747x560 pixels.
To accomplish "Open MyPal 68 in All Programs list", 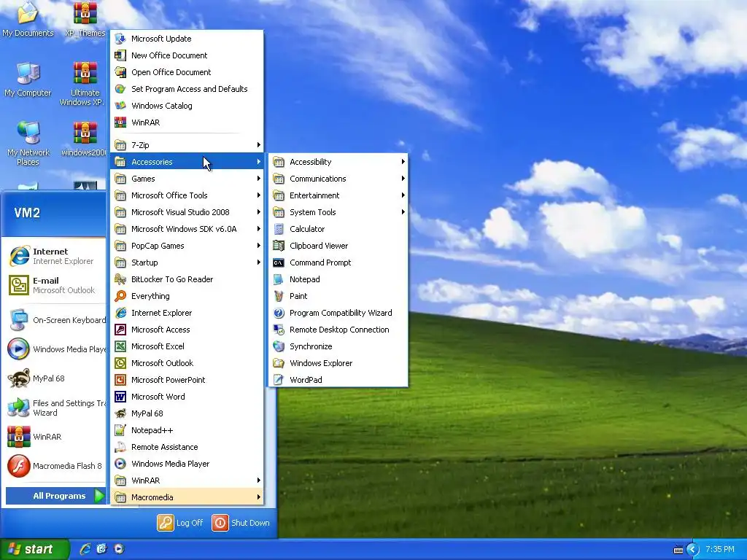I will [x=187, y=413].
